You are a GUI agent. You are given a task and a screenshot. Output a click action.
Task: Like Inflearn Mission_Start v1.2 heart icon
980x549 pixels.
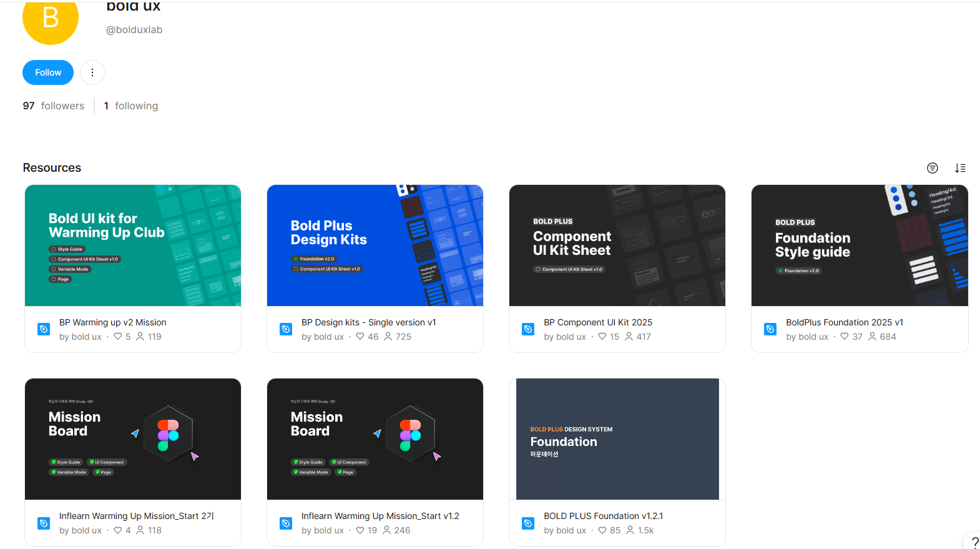(x=360, y=530)
